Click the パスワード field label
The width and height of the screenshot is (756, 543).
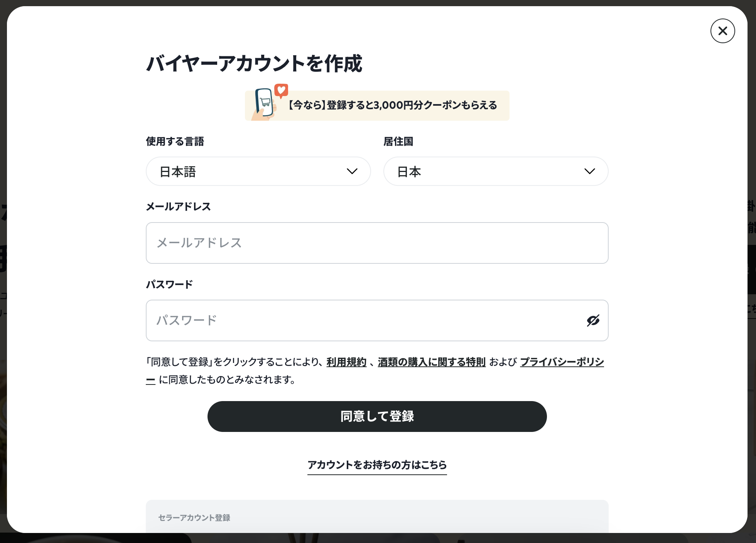[x=169, y=285]
